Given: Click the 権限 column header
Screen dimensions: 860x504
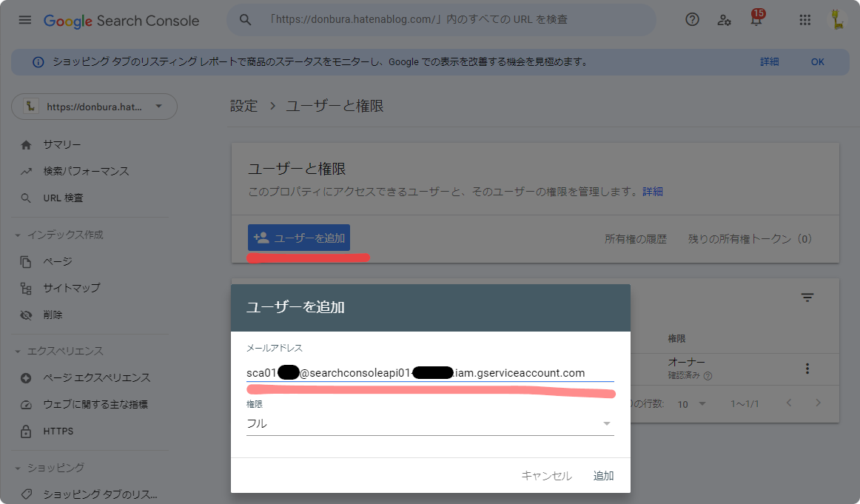Looking at the screenshot, I should click(x=676, y=339).
